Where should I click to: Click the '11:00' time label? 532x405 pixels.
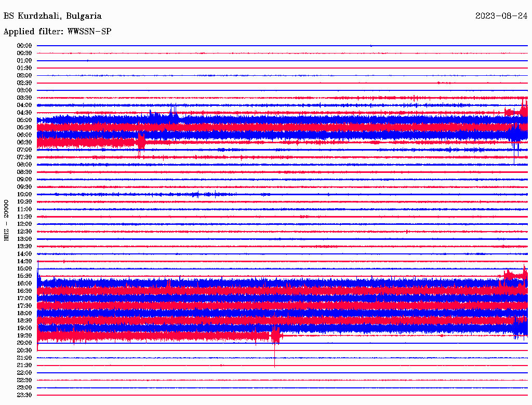(24, 209)
